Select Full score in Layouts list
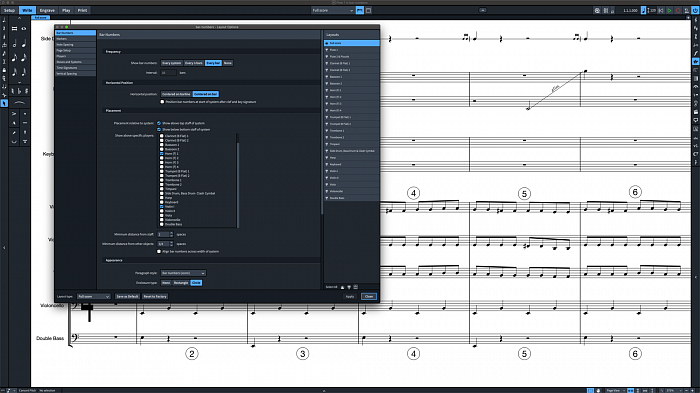Image resolution: width=700 pixels, height=393 pixels. [352, 43]
